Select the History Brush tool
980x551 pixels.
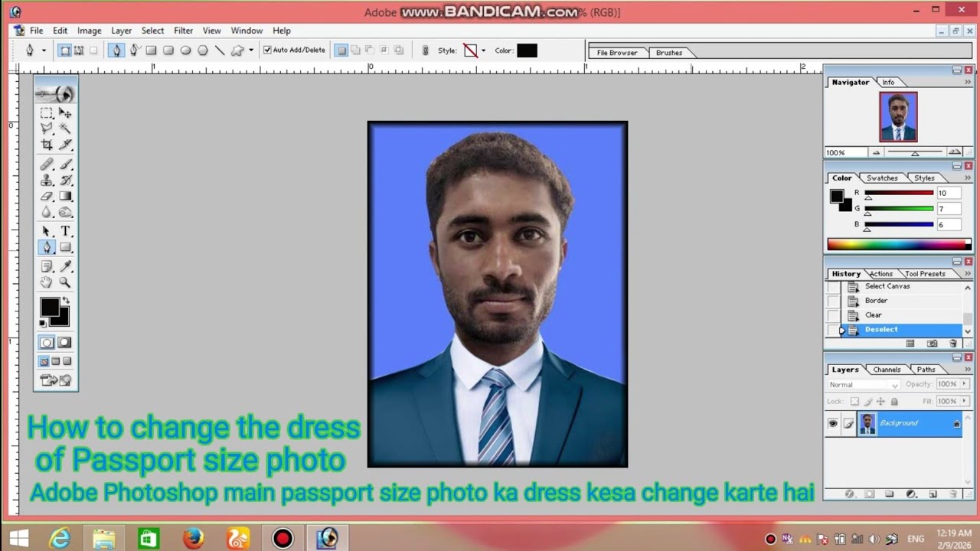tap(65, 180)
